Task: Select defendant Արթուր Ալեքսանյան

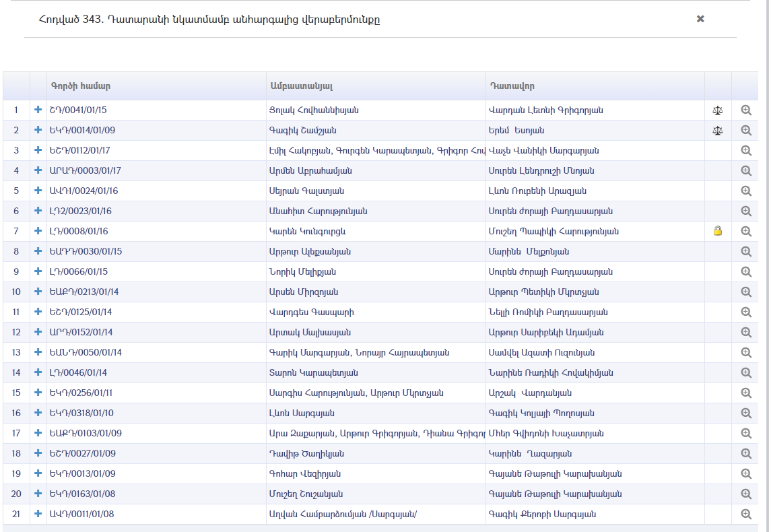Action: pos(310,252)
